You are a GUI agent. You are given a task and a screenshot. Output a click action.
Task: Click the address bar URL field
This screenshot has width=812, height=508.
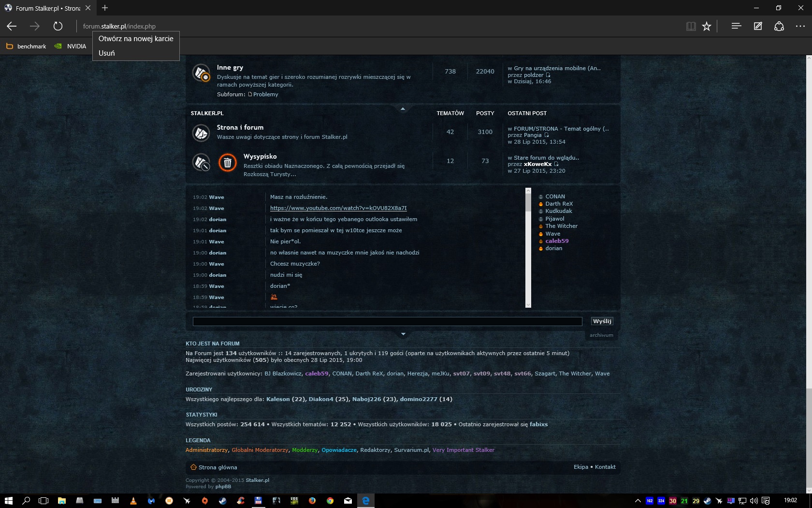pos(377,26)
